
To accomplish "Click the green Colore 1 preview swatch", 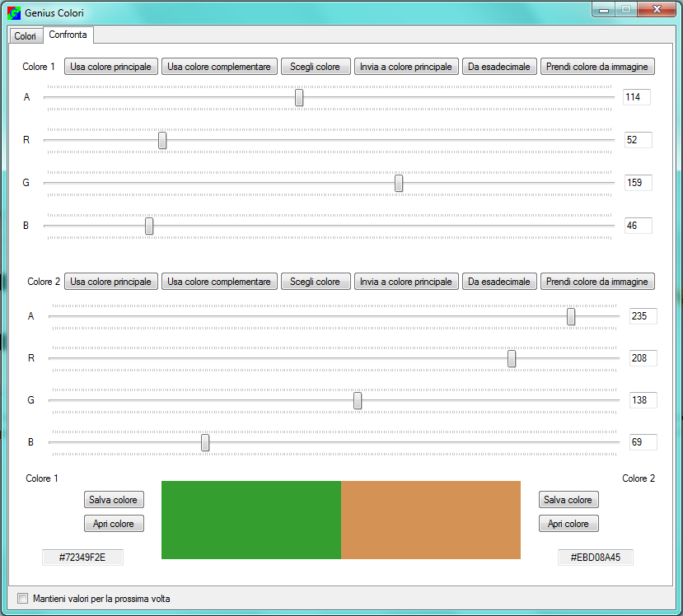I will pos(250,520).
